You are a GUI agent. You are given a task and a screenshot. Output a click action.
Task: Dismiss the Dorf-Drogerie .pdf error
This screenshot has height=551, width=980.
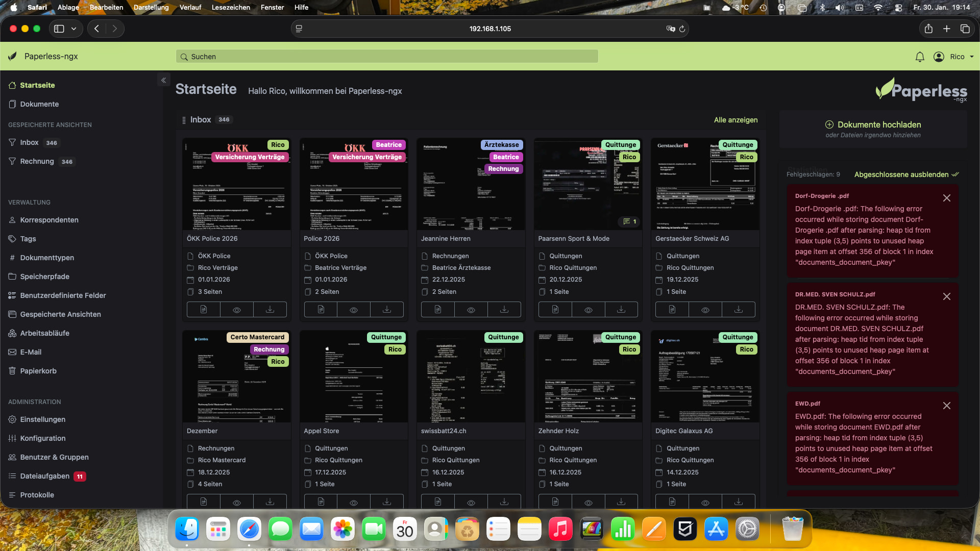pos(946,198)
